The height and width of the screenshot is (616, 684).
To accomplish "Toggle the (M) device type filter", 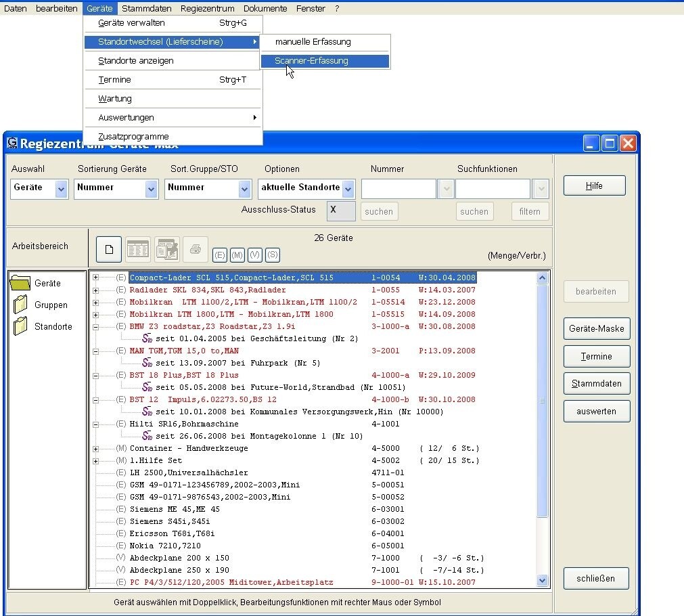I will pos(237,255).
